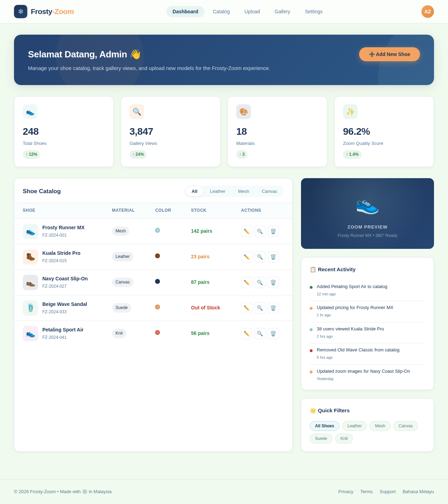Enable the Suede quick filter

point(321,438)
